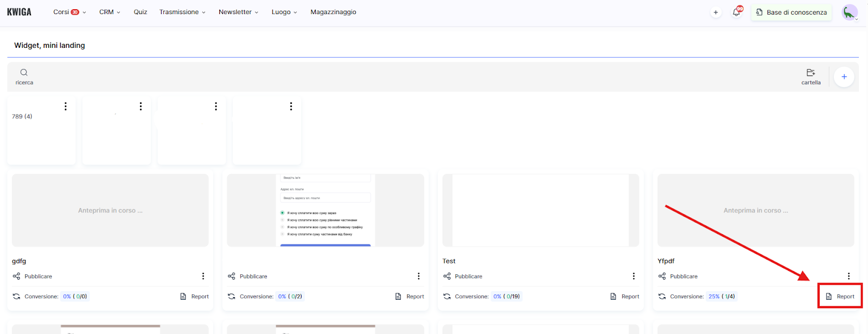Viewport: 868px width, 334px height.
Task: Open the three-dot menu on Test card
Action: [x=634, y=276]
